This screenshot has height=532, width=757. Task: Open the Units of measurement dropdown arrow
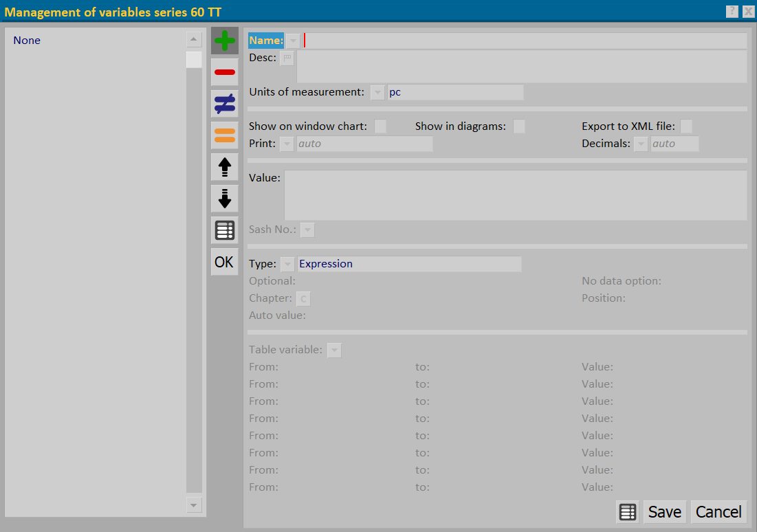[x=377, y=92]
